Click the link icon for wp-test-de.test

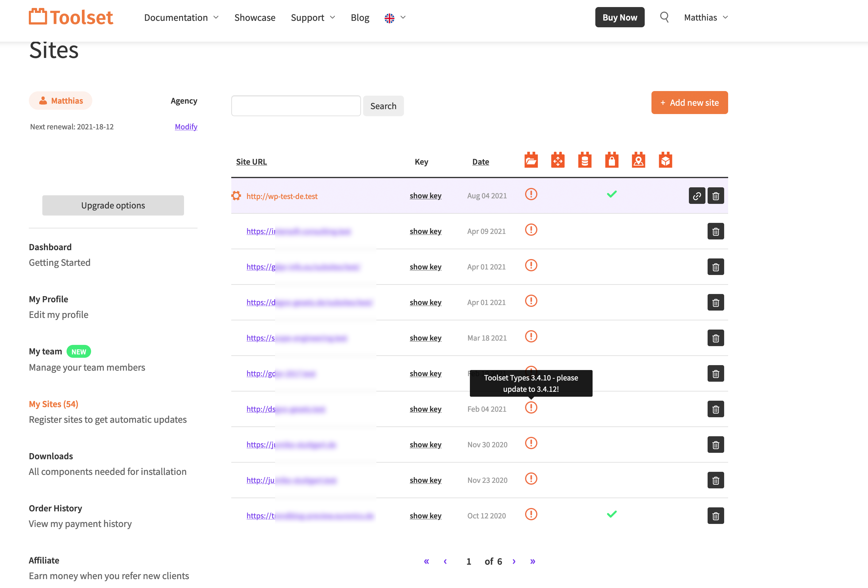point(697,196)
